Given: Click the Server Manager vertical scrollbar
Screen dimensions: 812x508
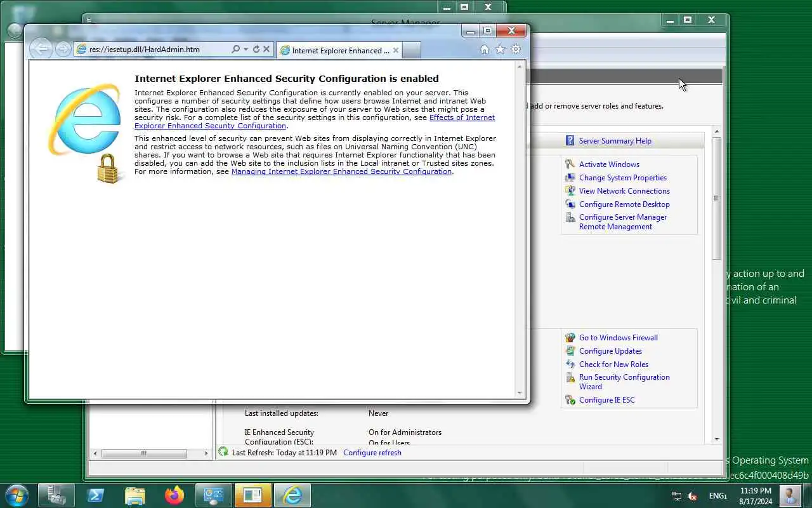Looking at the screenshot, I should tap(717, 198).
